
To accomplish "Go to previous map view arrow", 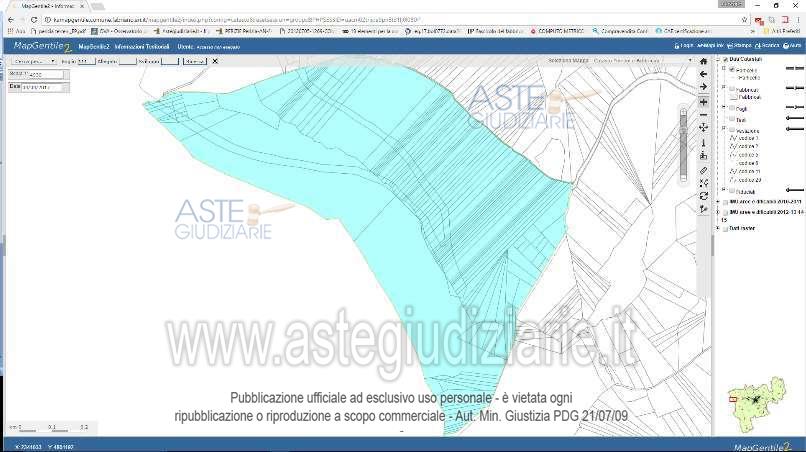I will coord(704,74).
